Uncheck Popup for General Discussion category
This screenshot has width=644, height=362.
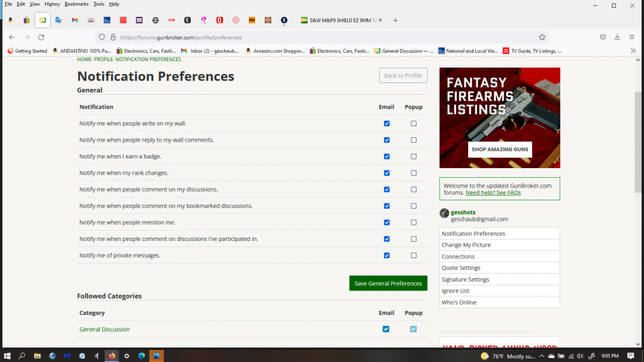413,329
